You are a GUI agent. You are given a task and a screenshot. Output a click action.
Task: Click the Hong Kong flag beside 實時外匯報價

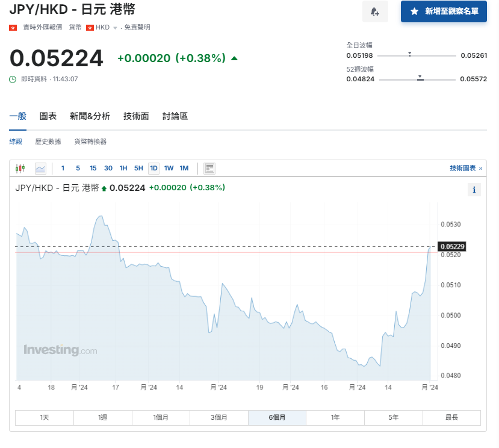[x=13, y=27]
